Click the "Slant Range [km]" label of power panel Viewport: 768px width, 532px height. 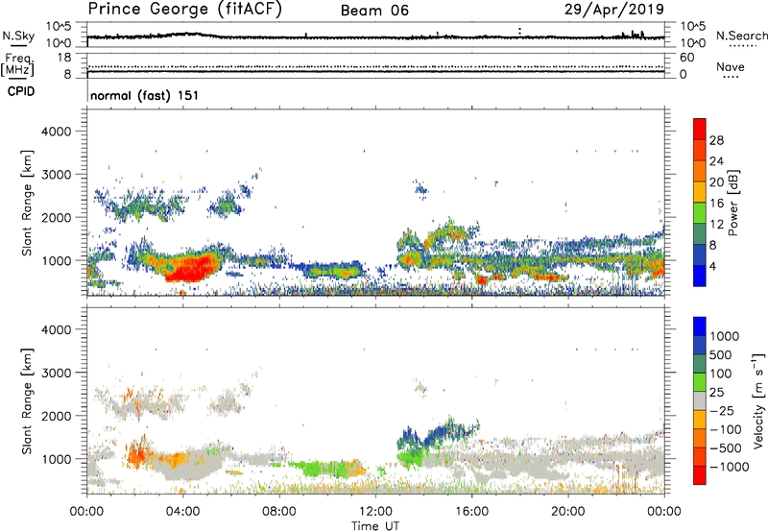click(x=27, y=203)
